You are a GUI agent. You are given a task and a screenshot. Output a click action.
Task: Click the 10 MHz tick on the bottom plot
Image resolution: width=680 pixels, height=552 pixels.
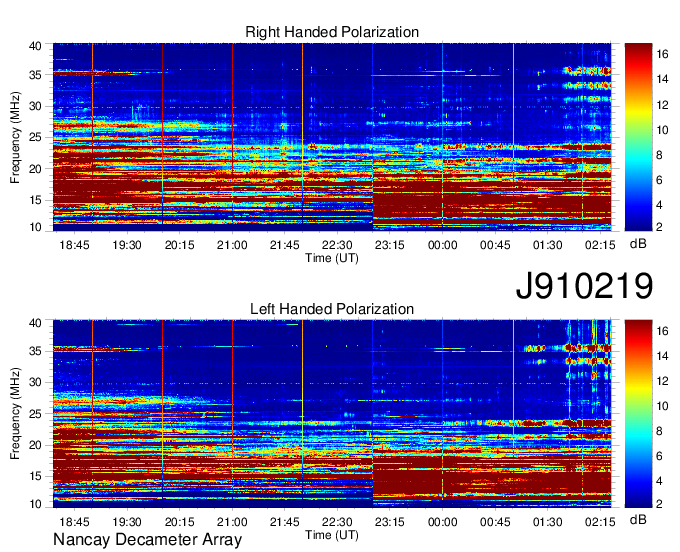pyautogui.click(x=35, y=504)
